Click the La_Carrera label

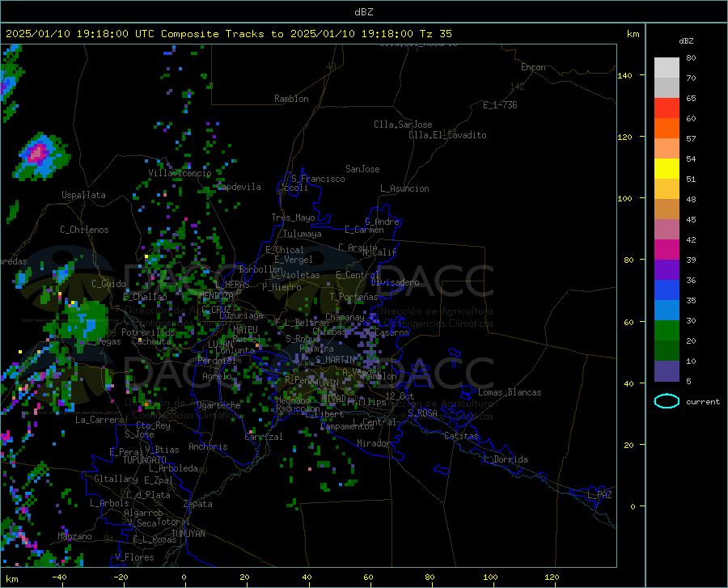point(99,420)
